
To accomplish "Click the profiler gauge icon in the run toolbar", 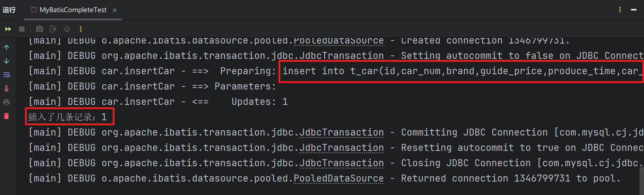I will 67,29.
